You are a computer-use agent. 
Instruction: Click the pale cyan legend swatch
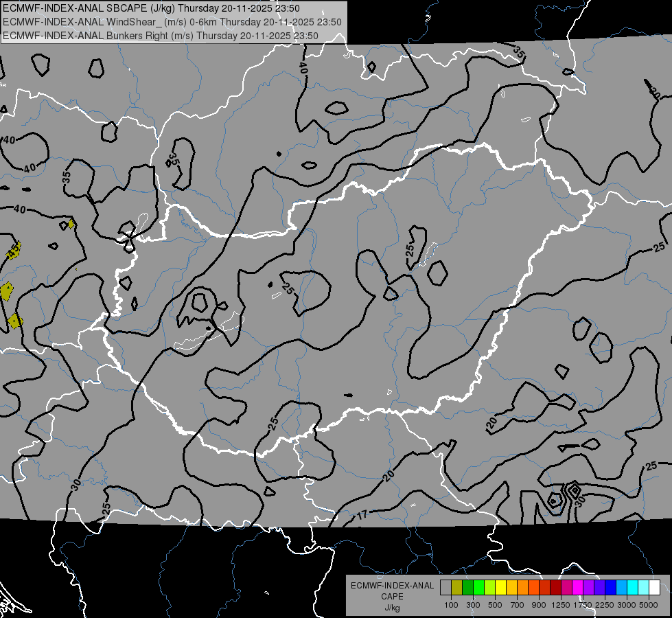tap(644, 588)
